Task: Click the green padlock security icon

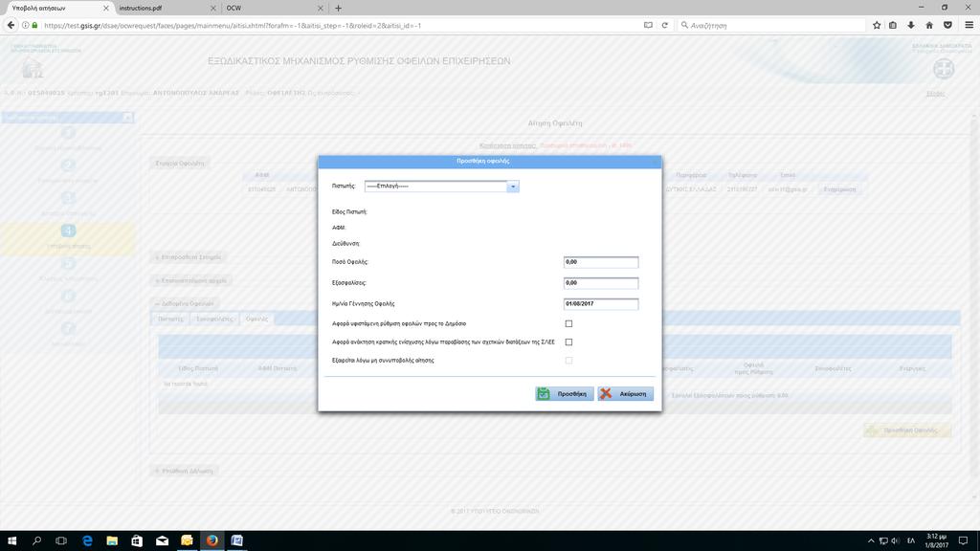Action: tap(34, 25)
